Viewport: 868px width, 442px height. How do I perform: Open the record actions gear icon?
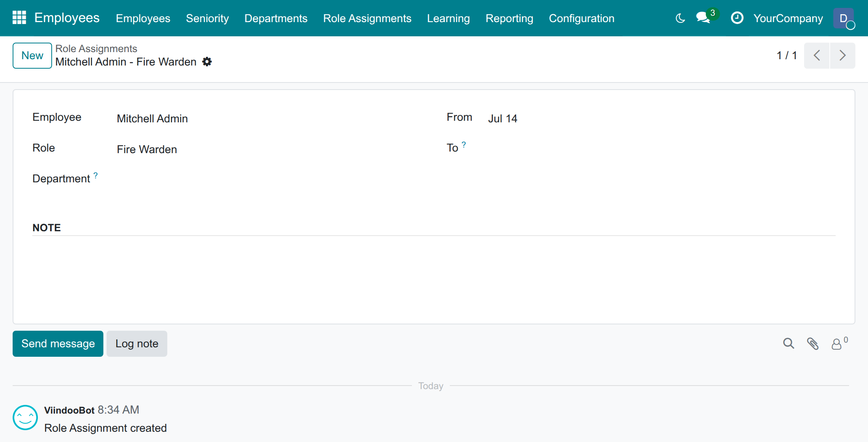point(207,62)
